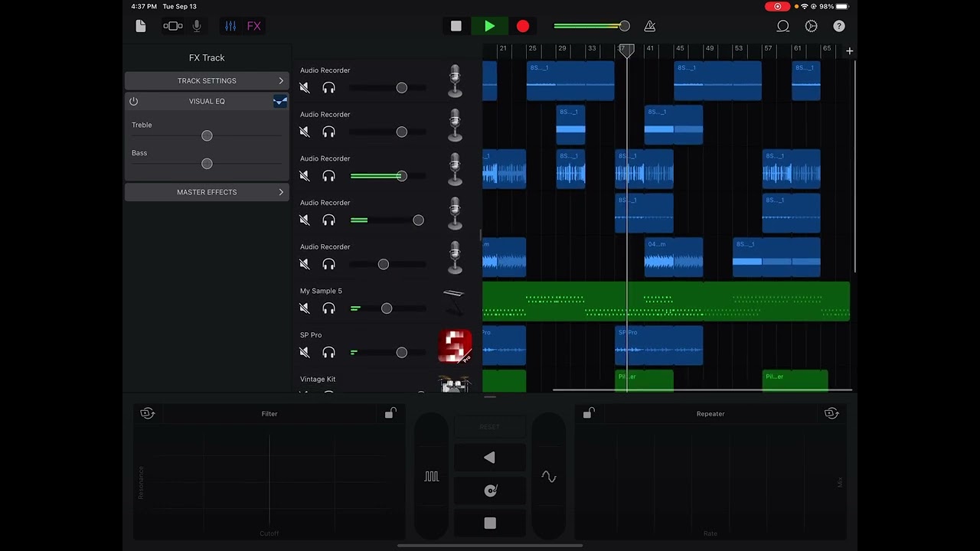Toggle the track controls mixer icon
The image size is (980, 551).
click(x=230, y=26)
